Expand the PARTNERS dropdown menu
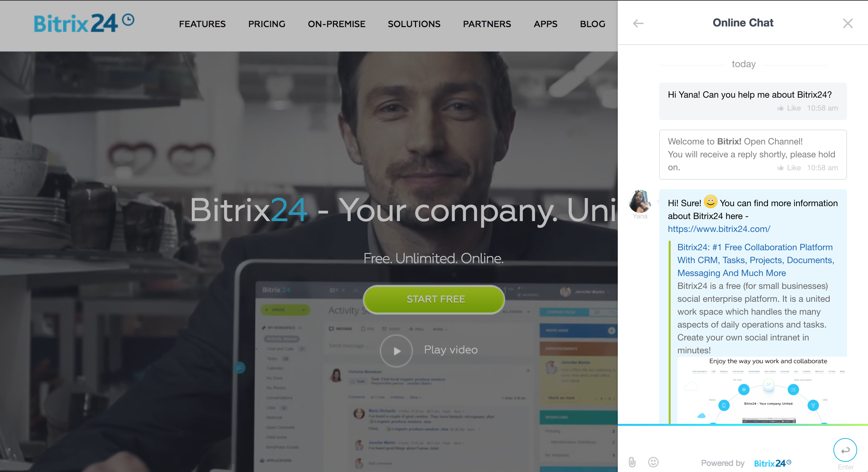Screen dimensions: 868x472 pos(486,24)
